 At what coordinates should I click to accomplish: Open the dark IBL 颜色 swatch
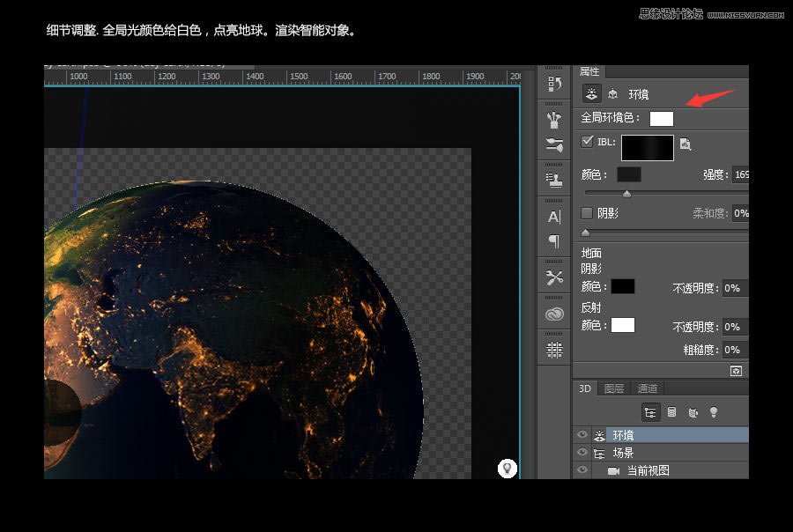click(x=628, y=174)
